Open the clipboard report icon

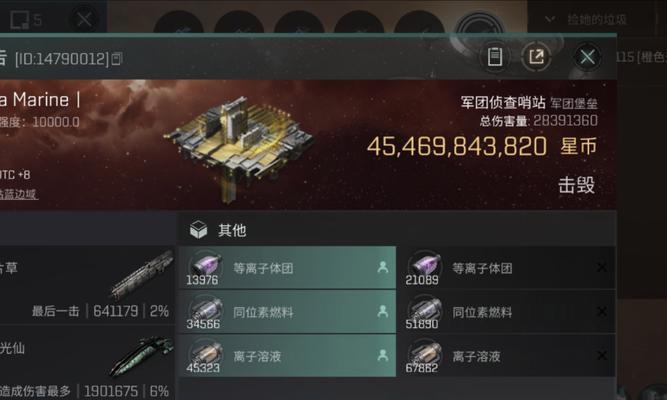[x=494, y=57]
